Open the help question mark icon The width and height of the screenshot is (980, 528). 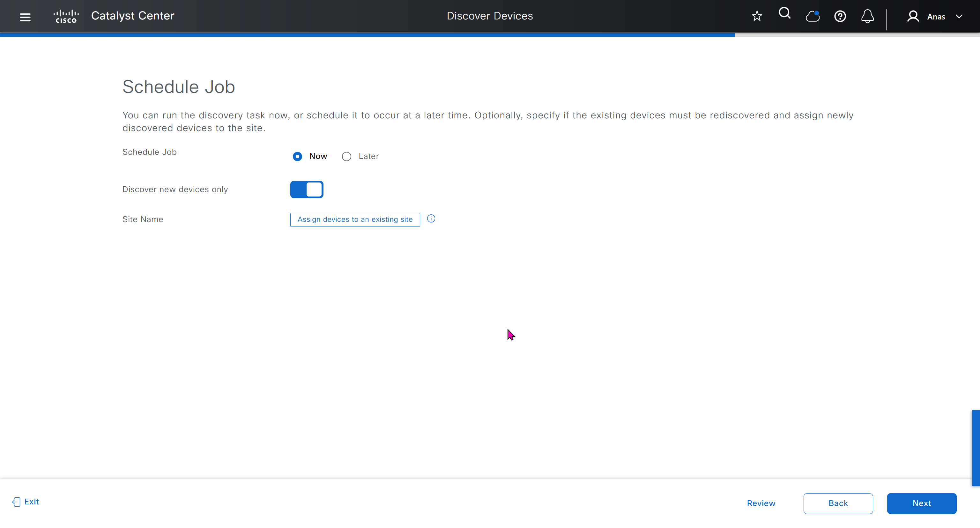point(840,16)
